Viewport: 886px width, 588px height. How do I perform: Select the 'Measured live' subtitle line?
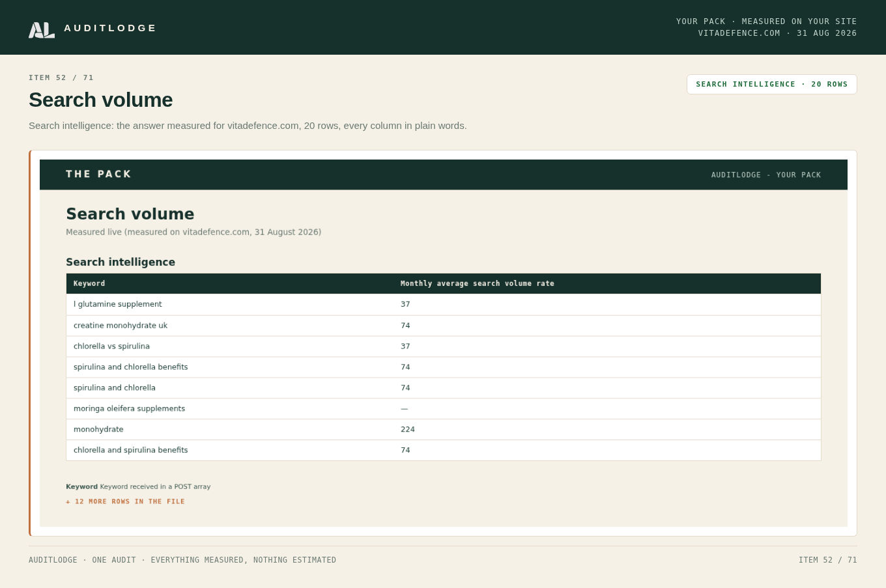tap(193, 232)
